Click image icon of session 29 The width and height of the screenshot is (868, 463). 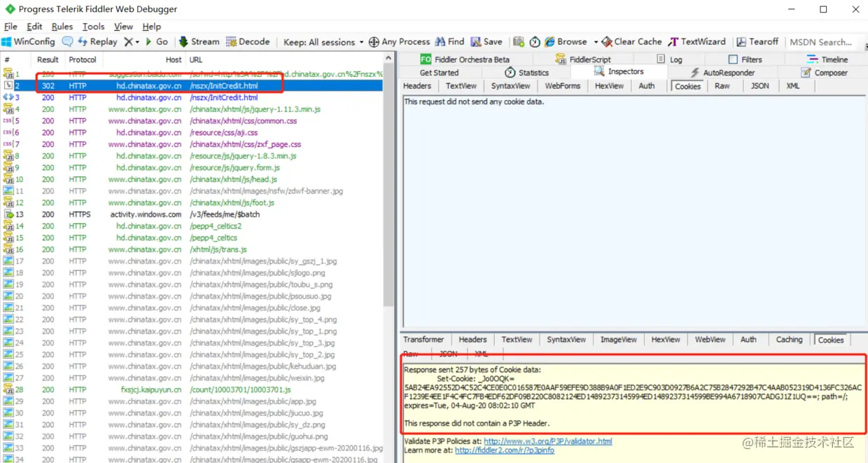8,401
